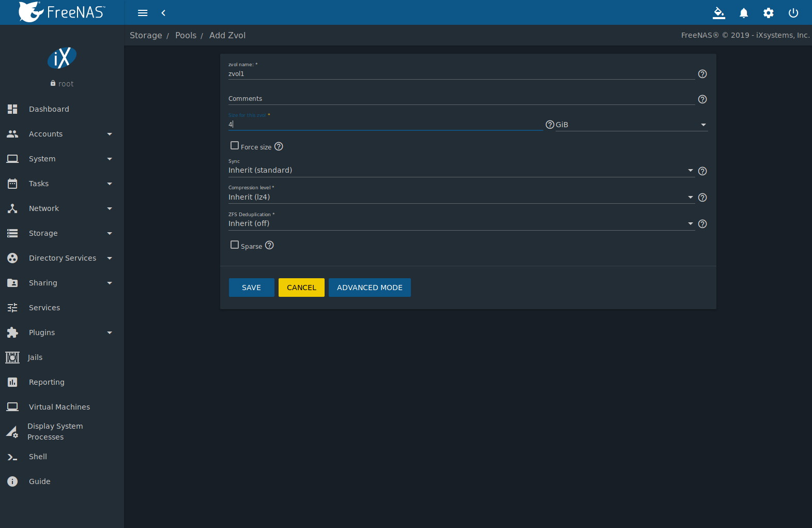Open the notifications bell icon
Image resolution: width=812 pixels, height=528 pixels.
744,13
